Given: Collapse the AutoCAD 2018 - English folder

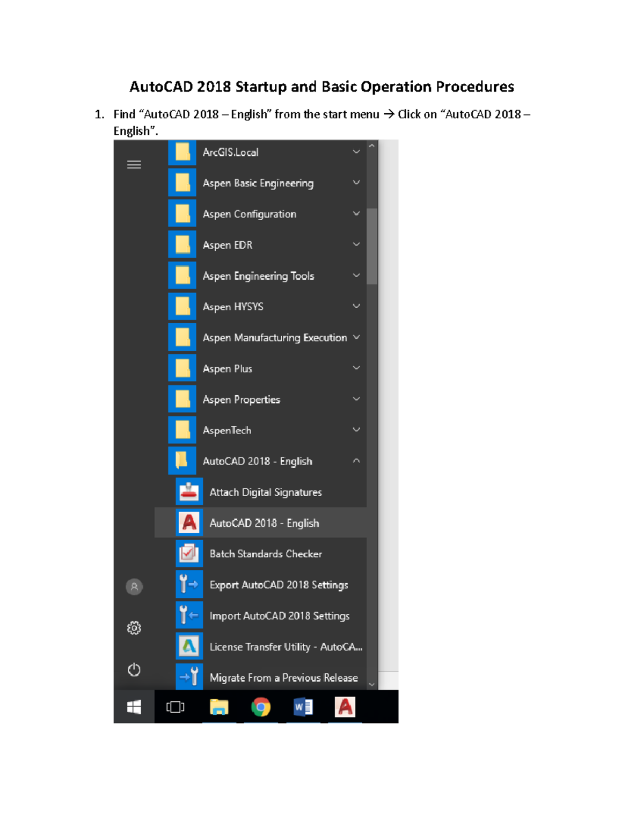Looking at the screenshot, I should click(356, 461).
